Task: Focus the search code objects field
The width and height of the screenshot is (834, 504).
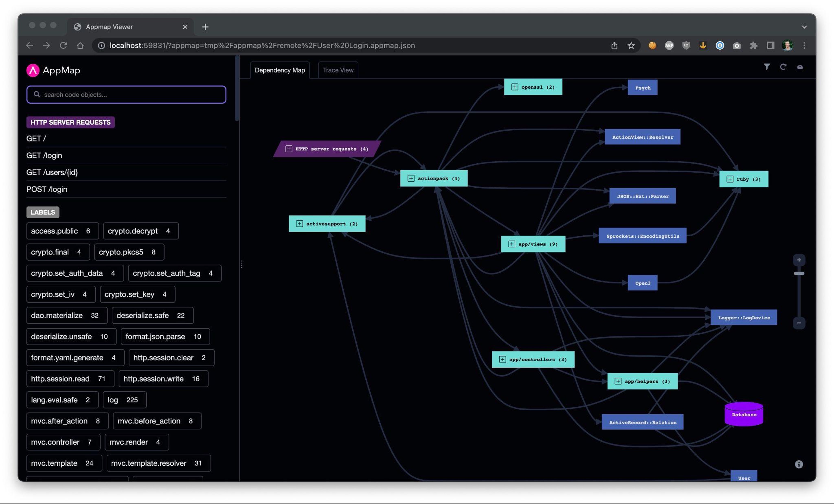Action: pyautogui.click(x=126, y=95)
